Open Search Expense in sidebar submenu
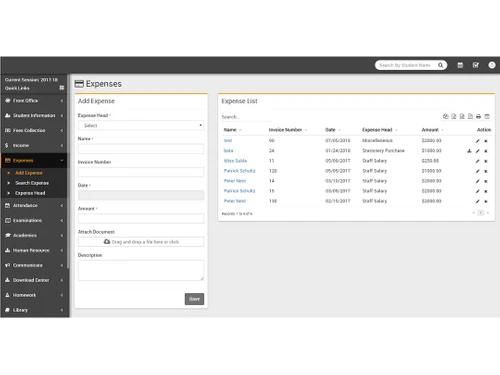The image size is (500, 375). (x=32, y=183)
